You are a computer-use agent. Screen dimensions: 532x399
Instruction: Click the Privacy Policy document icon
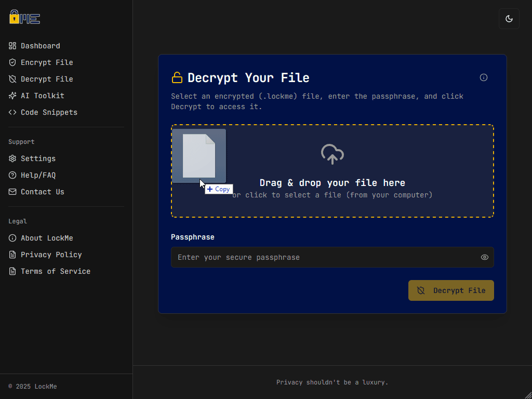pyautogui.click(x=12, y=255)
